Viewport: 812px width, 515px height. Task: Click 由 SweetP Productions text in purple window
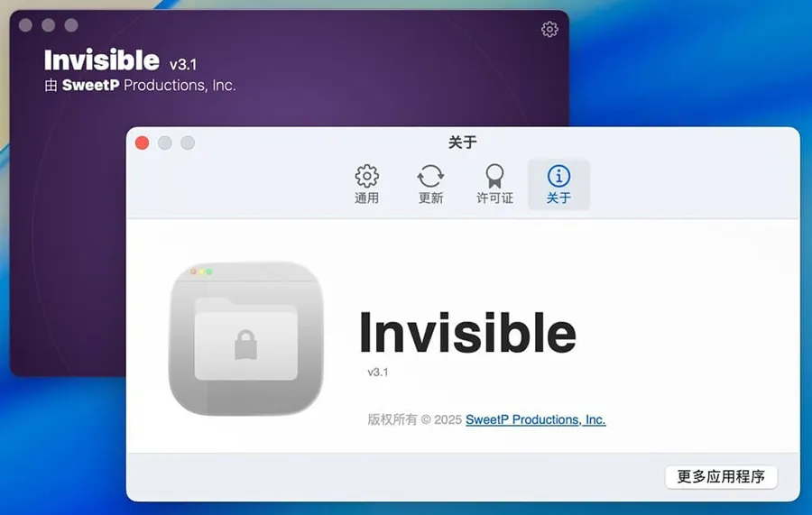tap(140, 86)
